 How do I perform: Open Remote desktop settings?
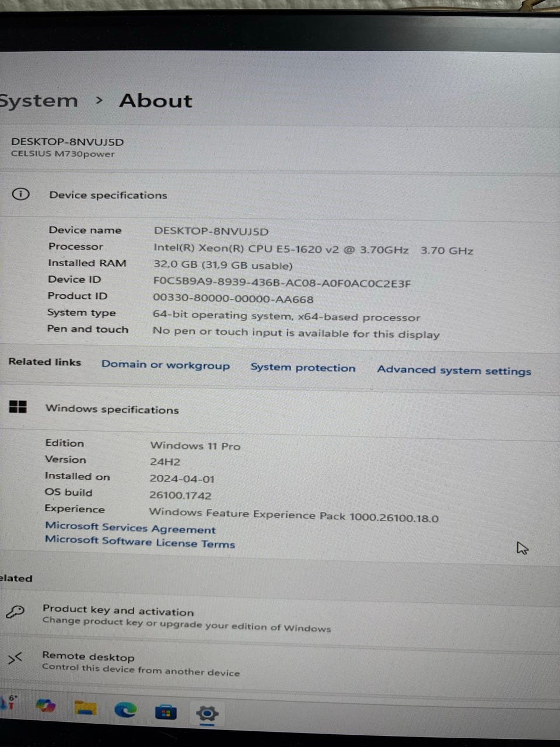click(x=280, y=664)
